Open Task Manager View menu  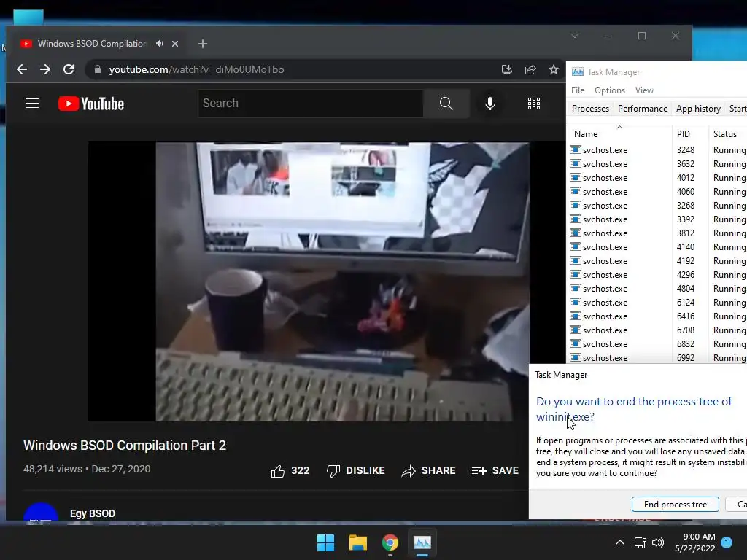(644, 90)
